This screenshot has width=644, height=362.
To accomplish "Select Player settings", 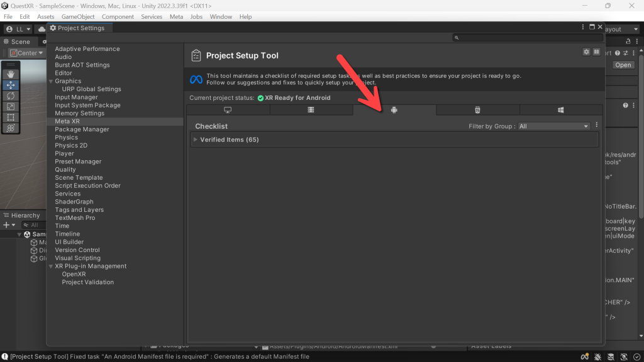I will [x=65, y=153].
